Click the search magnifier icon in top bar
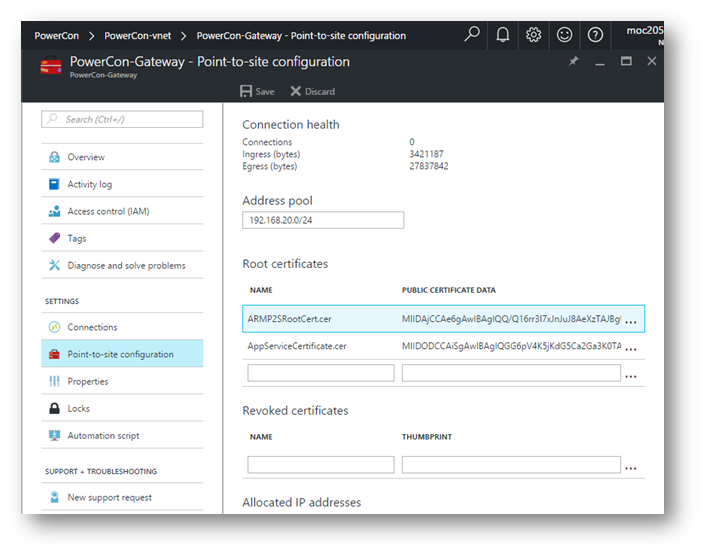 tap(472, 34)
